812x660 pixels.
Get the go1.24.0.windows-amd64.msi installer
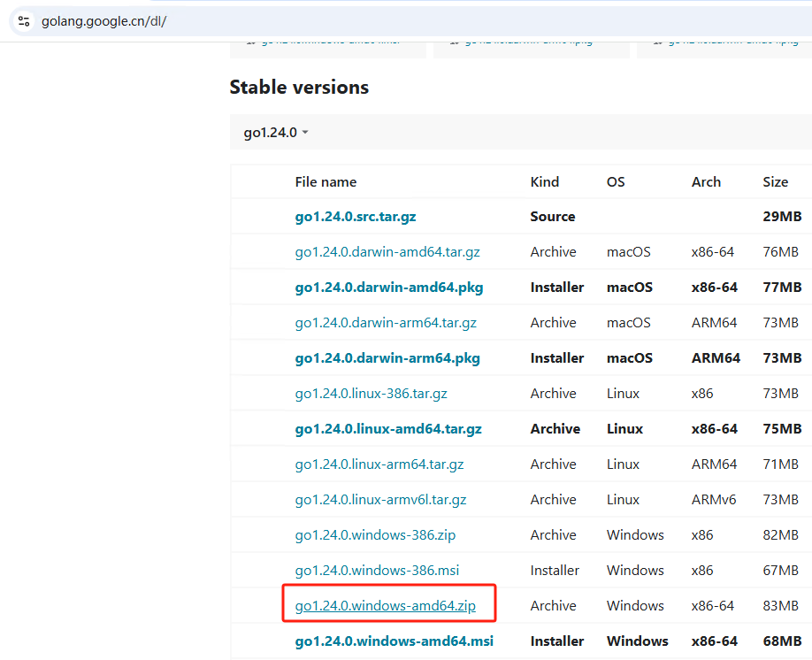[x=395, y=641]
